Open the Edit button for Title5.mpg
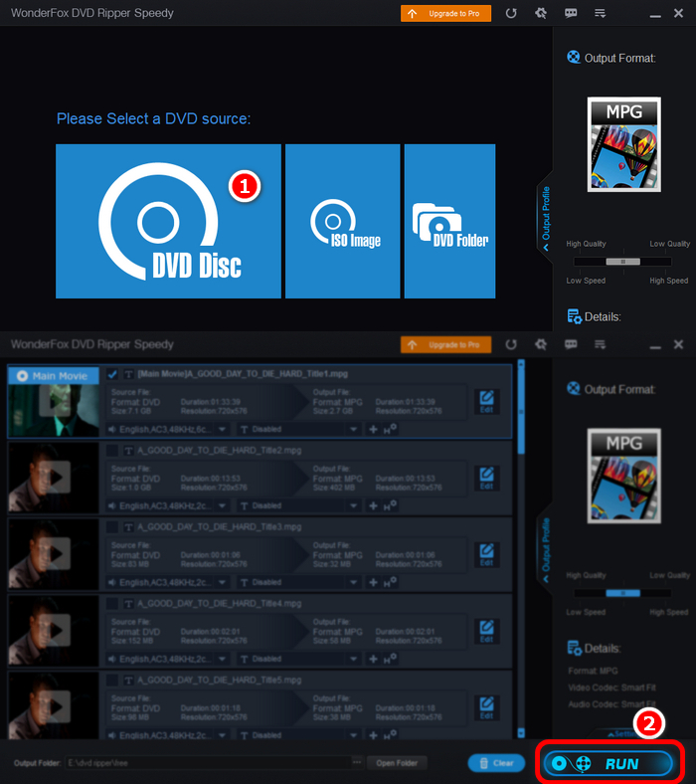Image resolution: width=696 pixels, height=784 pixels. [x=486, y=707]
